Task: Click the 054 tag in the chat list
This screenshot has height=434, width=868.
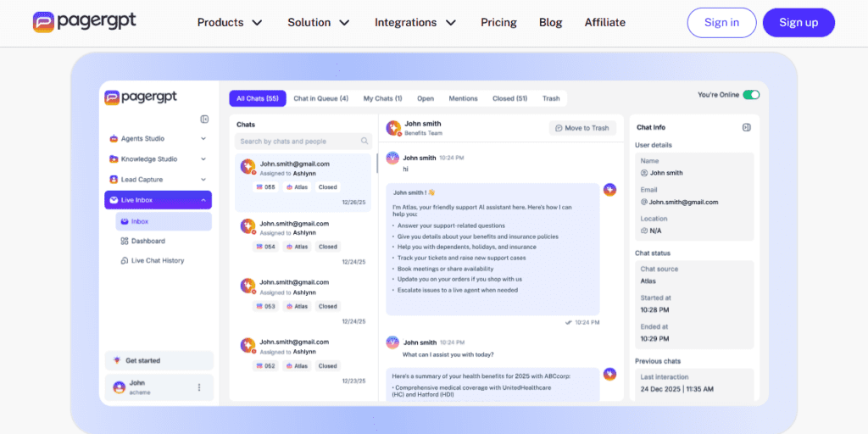Action: point(265,247)
